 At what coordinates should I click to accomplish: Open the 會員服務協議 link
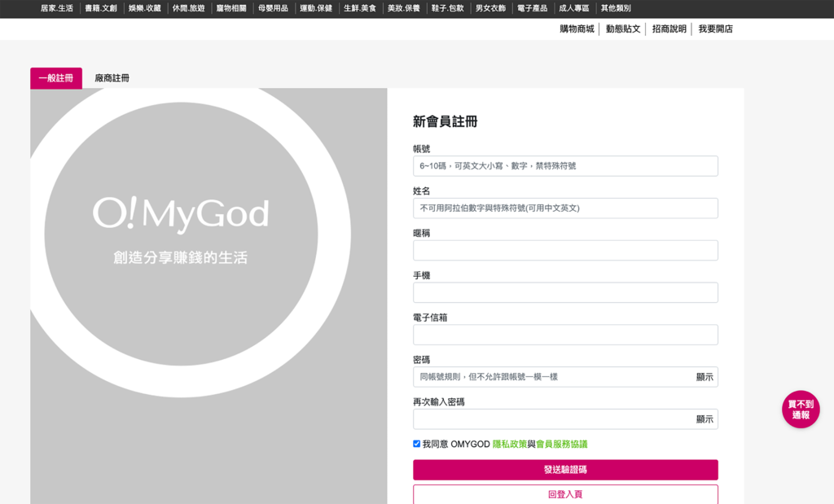point(562,444)
